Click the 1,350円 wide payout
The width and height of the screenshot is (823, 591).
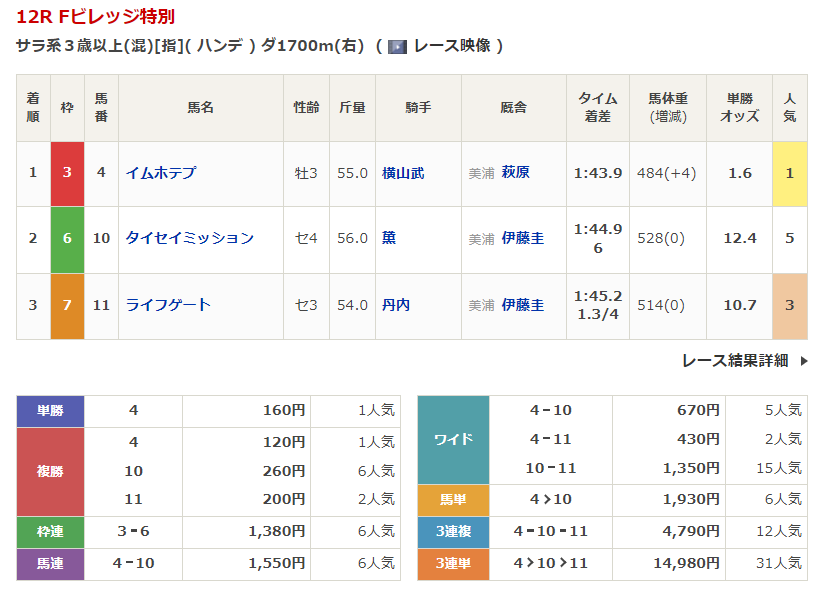pos(691,468)
